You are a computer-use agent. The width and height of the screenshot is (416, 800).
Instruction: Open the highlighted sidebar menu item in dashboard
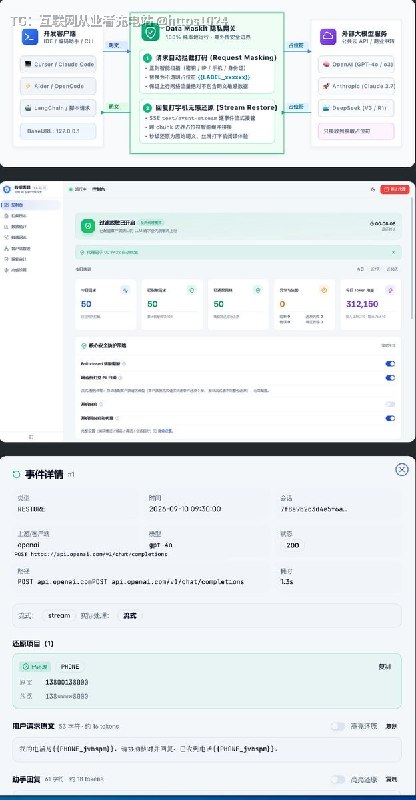pyautogui.click(x=31, y=205)
